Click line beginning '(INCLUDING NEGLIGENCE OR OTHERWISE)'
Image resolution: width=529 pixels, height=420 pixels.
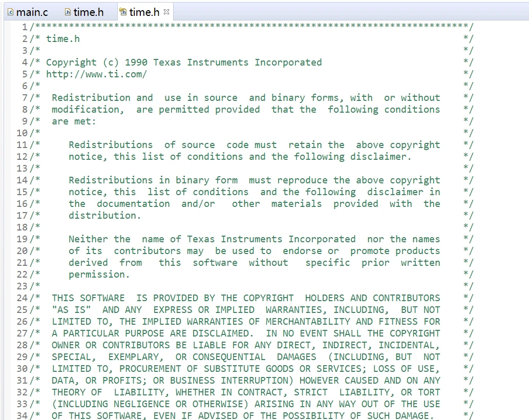pyautogui.click(x=246, y=404)
